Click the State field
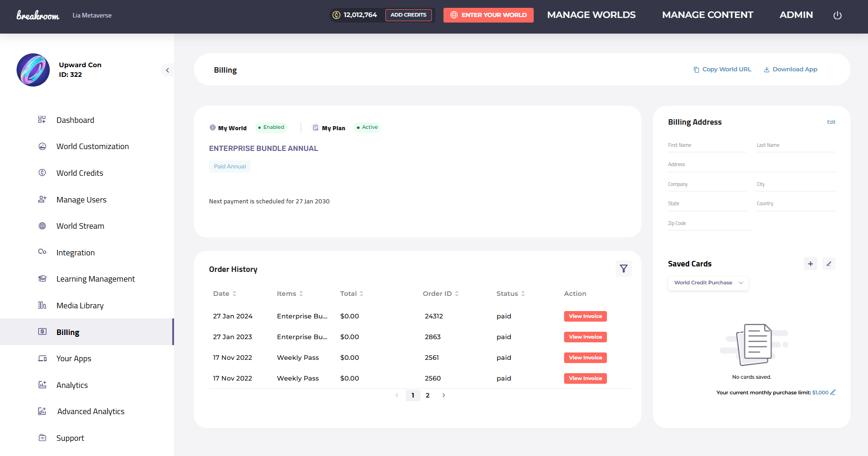868x456 pixels. click(x=707, y=204)
